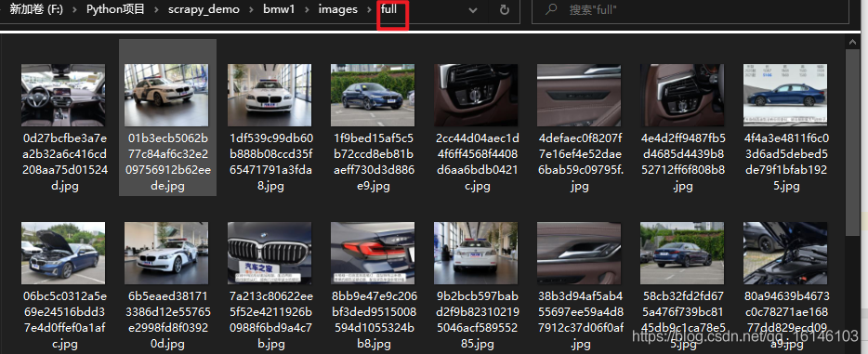Viewport: 868px width, 354px height.
Task: Click filename text 38b3d94af5ab455697ee59a4d8...
Action: [x=581, y=321]
